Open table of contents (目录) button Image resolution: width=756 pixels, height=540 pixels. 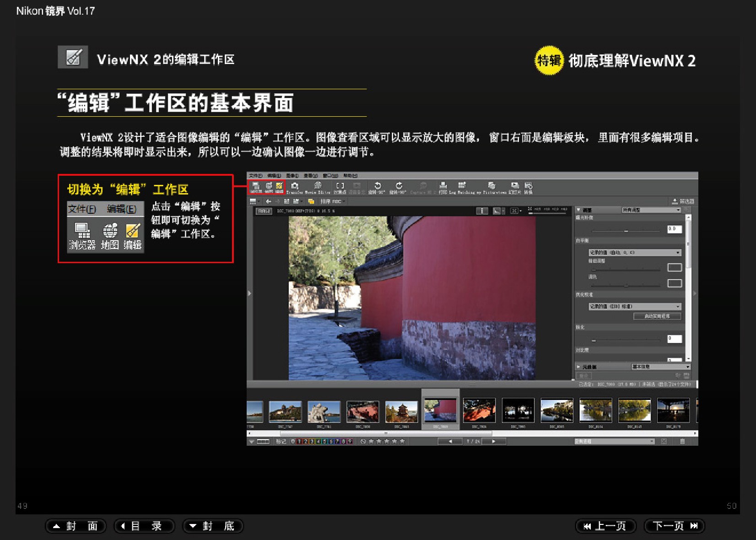pos(144,526)
